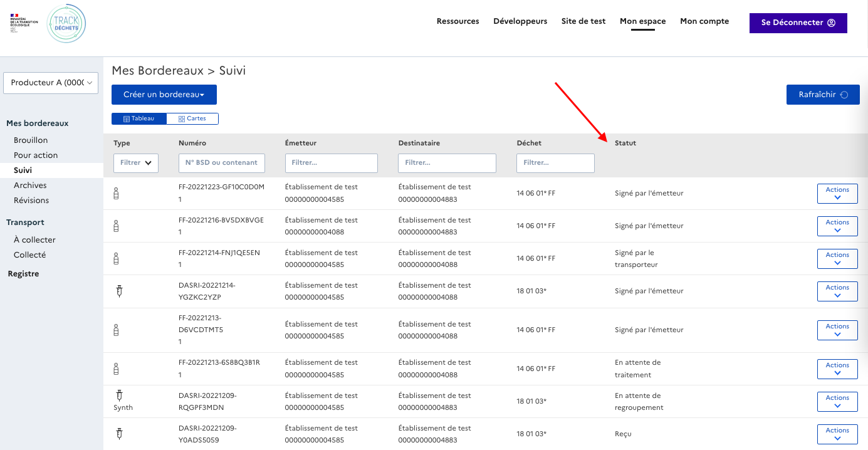Click the Rafraîchir button

pyautogui.click(x=822, y=95)
